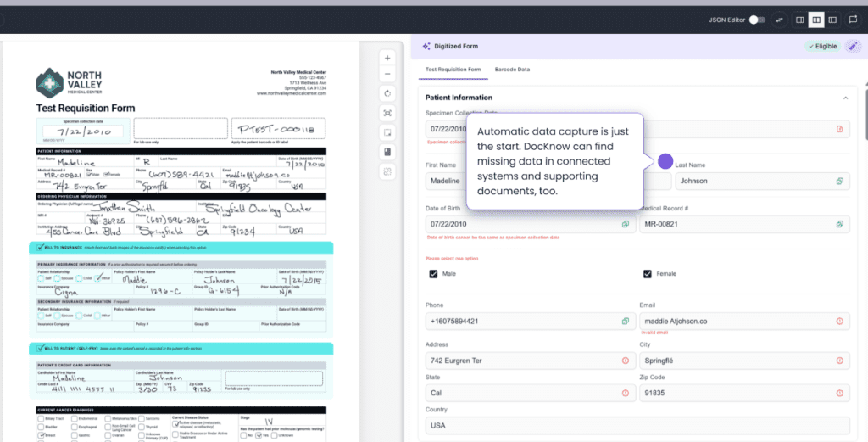Switch to the Barcode Data tab
This screenshot has height=442, width=868.
click(x=512, y=69)
